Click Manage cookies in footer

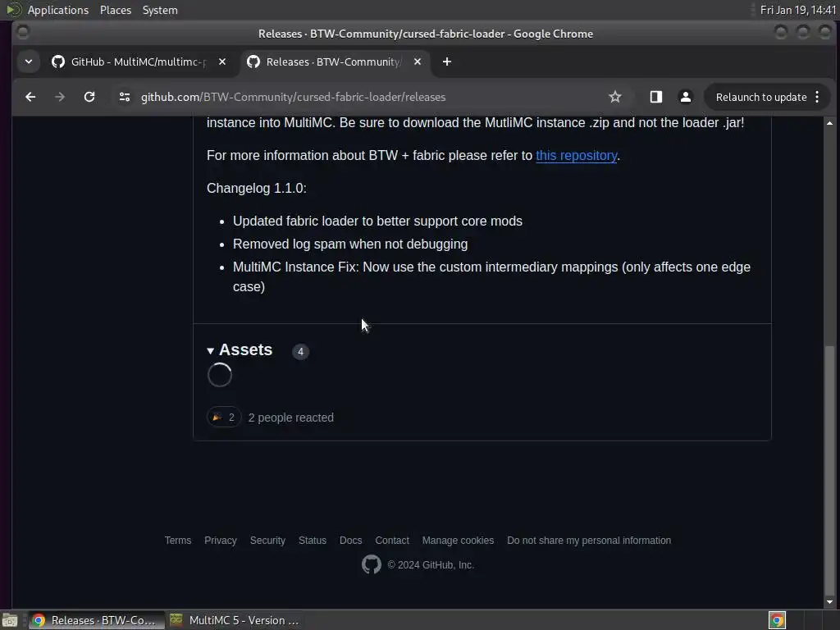pyautogui.click(x=458, y=541)
